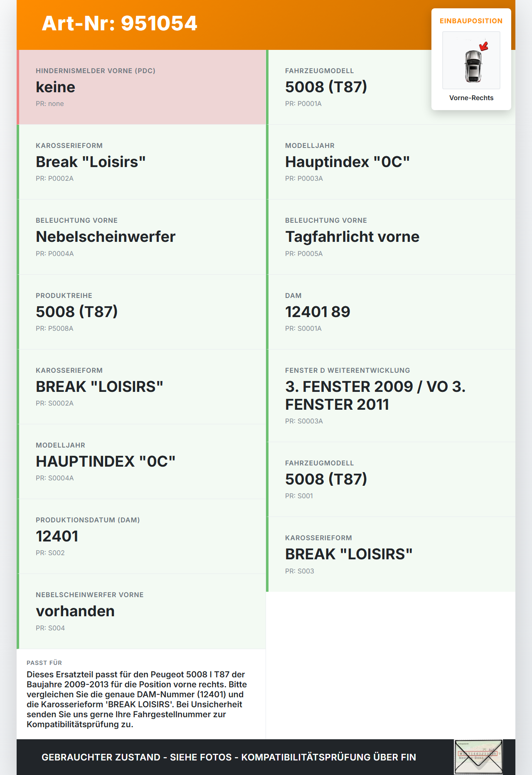The height and width of the screenshot is (775, 532).
Task: Toggle the Karosserieform 'Break Loisirs' entry
Action: [x=141, y=161]
